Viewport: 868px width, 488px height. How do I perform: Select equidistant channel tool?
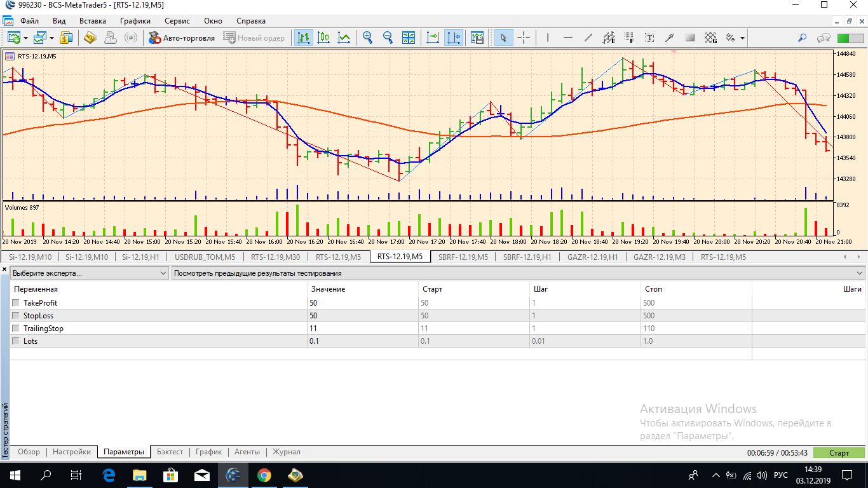pos(609,37)
